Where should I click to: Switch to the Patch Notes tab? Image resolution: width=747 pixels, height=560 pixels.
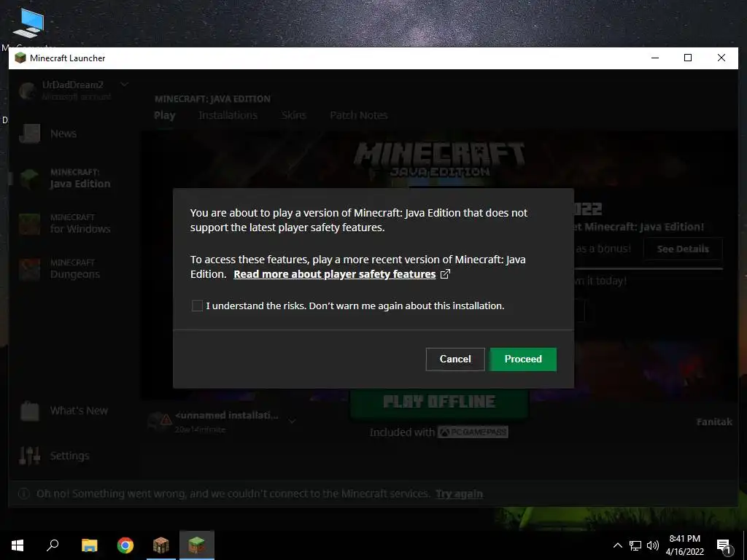point(359,115)
